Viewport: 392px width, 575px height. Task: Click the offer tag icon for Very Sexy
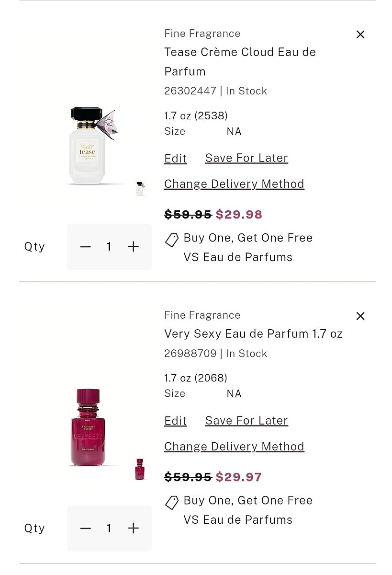coord(172,503)
